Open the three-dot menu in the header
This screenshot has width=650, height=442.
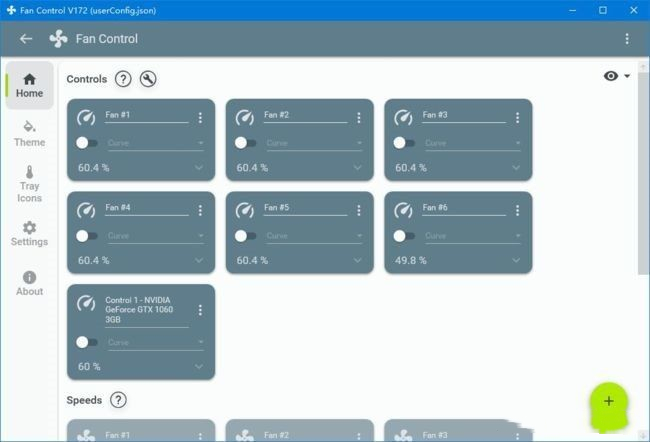(x=627, y=39)
